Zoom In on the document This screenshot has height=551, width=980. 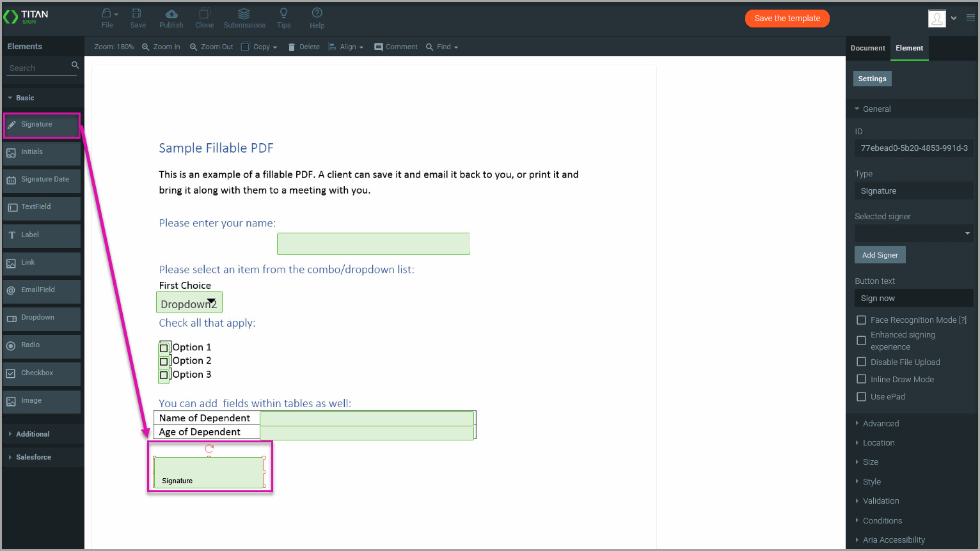161,47
